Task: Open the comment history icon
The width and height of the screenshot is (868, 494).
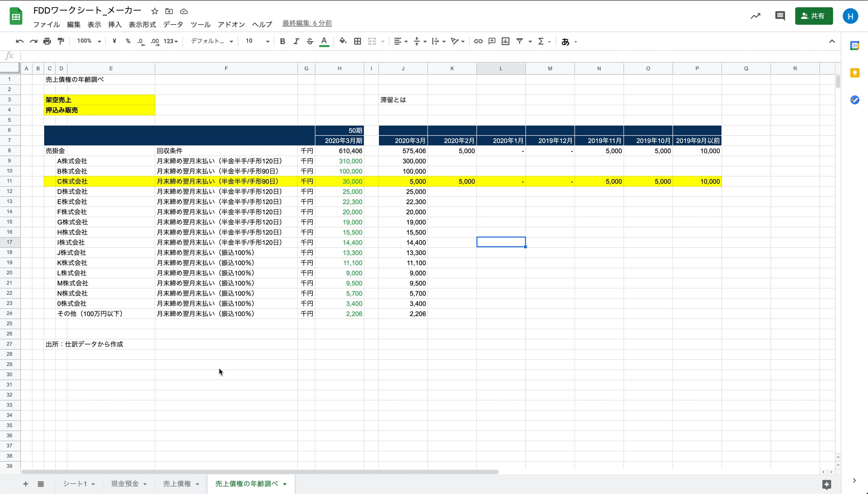Action: coord(780,16)
